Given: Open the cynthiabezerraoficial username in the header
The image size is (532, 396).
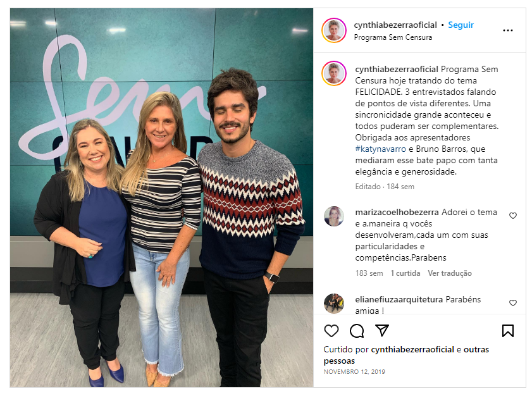Looking at the screenshot, I should click(x=395, y=25).
